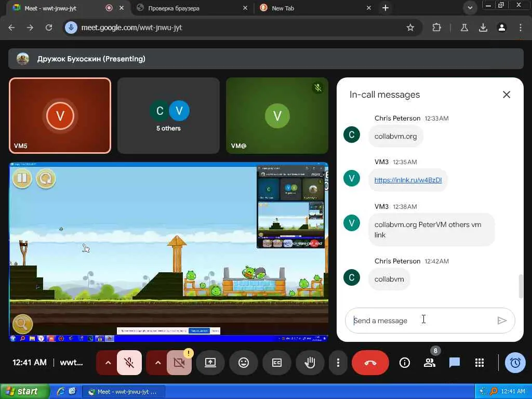Expand video settings chevron

coord(158,363)
